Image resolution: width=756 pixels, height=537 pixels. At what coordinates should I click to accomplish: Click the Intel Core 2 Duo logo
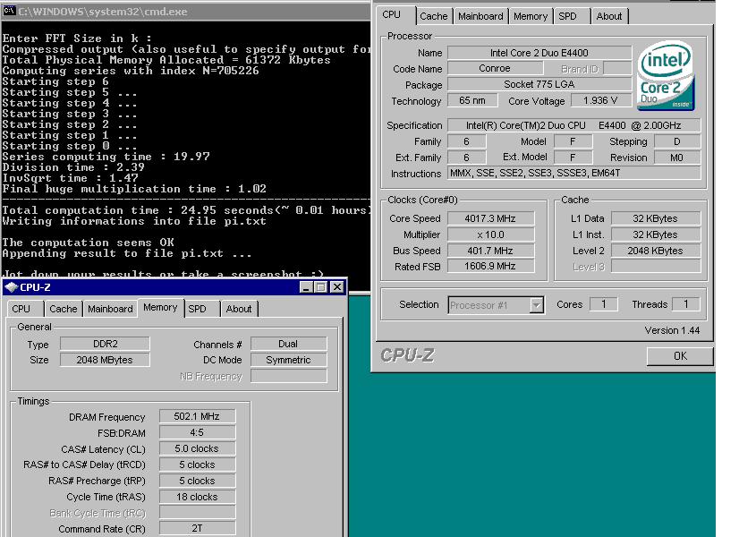666,75
